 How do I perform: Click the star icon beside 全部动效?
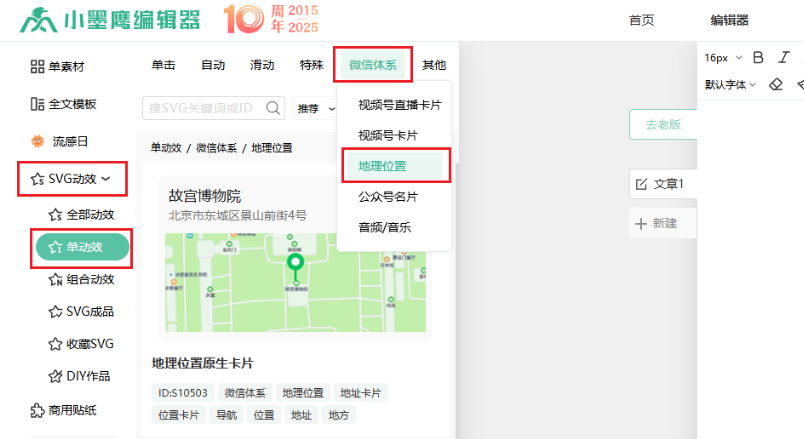coord(55,214)
